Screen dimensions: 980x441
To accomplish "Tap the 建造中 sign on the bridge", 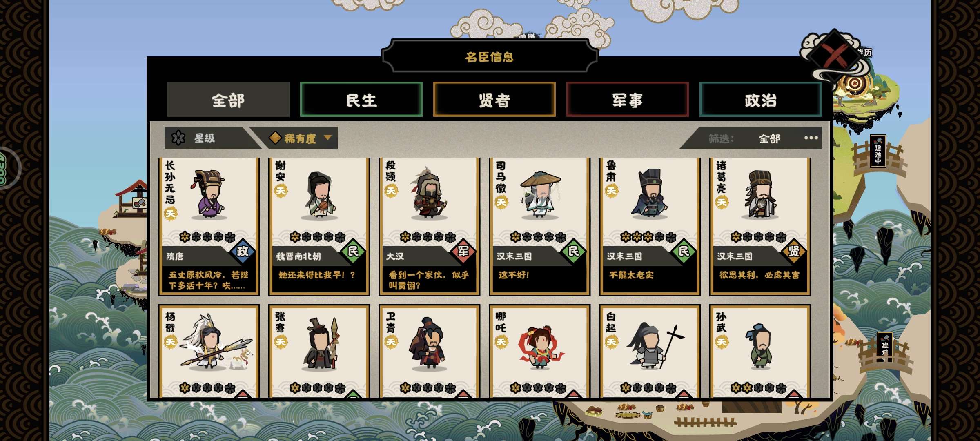I will [x=878, y=151].
